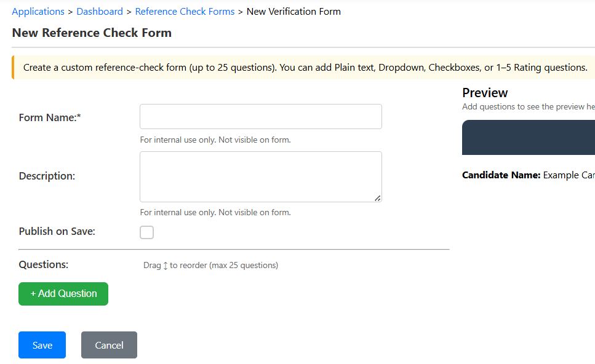Click the 'Drag to reorder' helper text
Screen dimensions: 595x364
coord(209,265)
